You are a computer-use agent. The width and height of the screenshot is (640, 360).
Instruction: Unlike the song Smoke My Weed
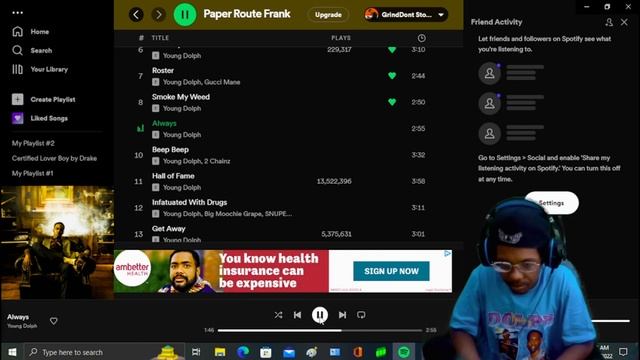point(392,102)
